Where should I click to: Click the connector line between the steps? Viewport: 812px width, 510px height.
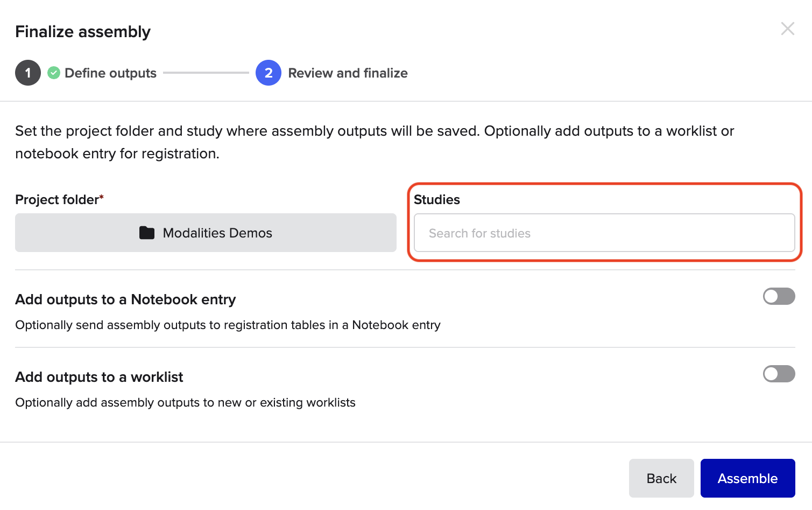point(206,73)
